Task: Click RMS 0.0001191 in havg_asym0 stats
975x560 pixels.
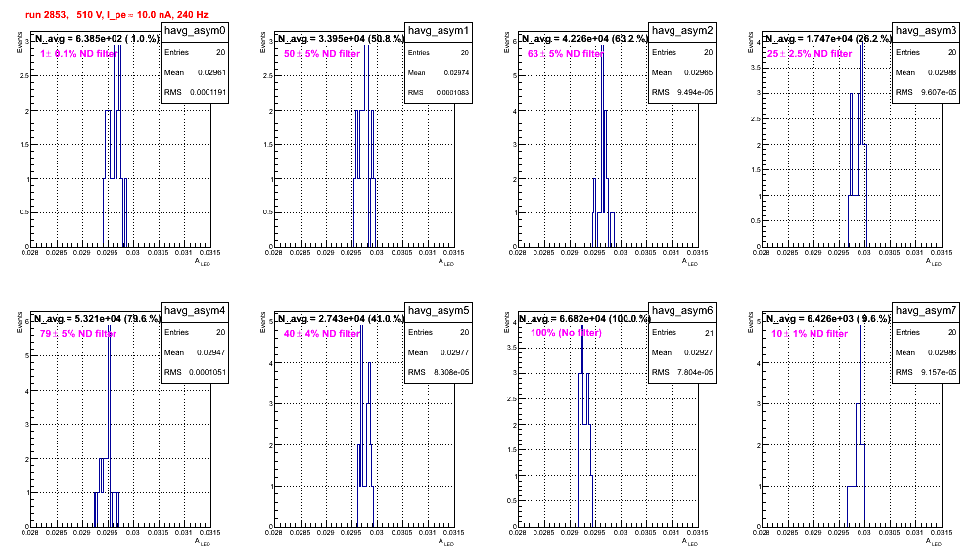Action: coord(195,92)
